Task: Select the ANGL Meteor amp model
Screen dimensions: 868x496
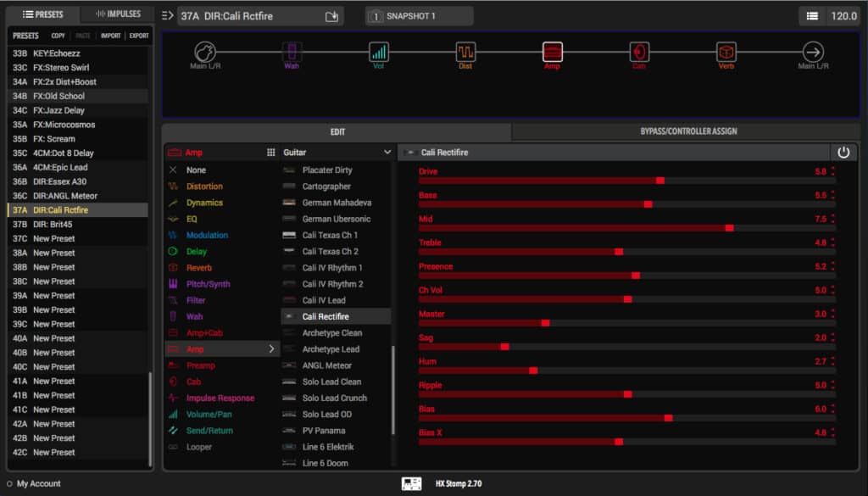Action: click(x=336, y=365)
